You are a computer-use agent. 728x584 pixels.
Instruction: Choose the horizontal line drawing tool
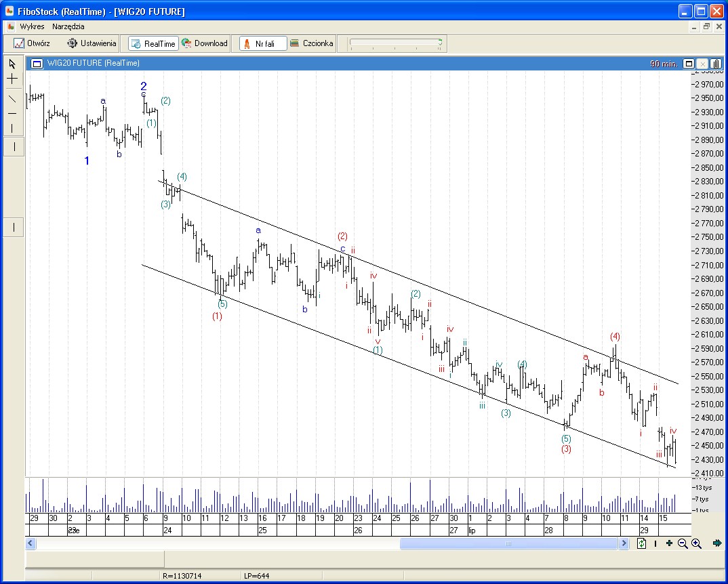pyautogui.click(x=12, y=113)
